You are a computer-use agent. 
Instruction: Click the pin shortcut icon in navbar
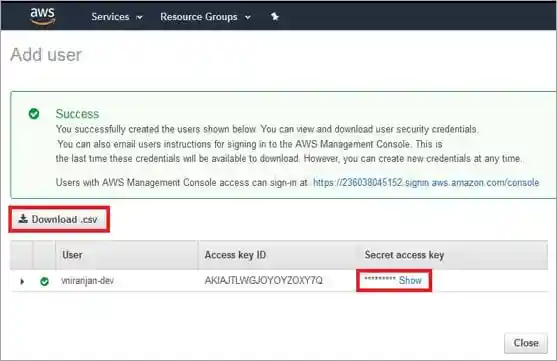coord(275,16)
